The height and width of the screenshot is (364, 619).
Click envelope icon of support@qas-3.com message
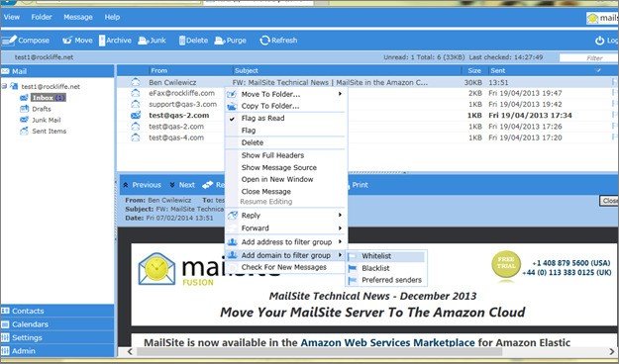[x=136, y=104]
